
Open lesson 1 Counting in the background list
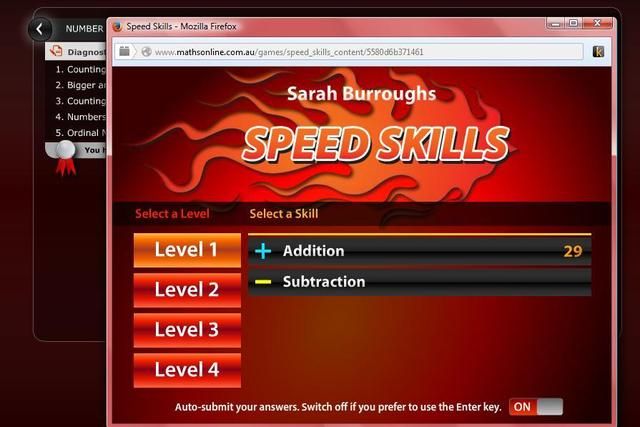coord(80,70)
